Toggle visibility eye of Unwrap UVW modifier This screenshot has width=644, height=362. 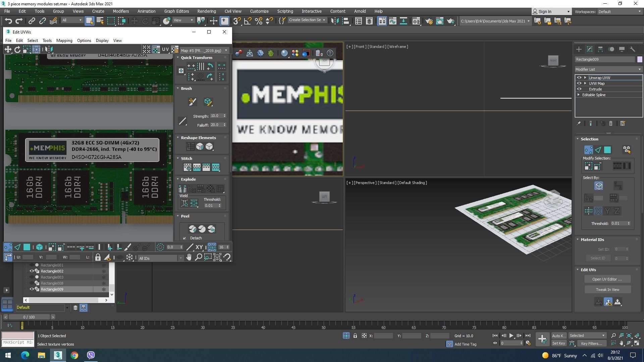coord(579,78)
